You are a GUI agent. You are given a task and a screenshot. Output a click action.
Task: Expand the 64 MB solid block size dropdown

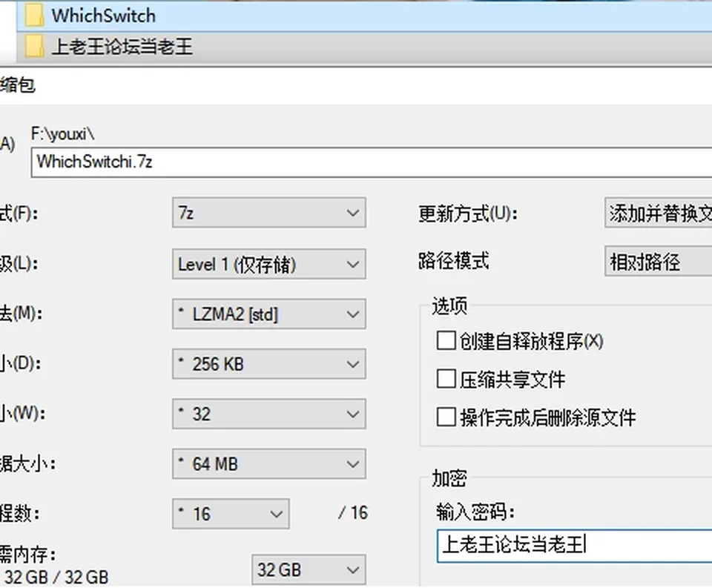click(268, 463)
